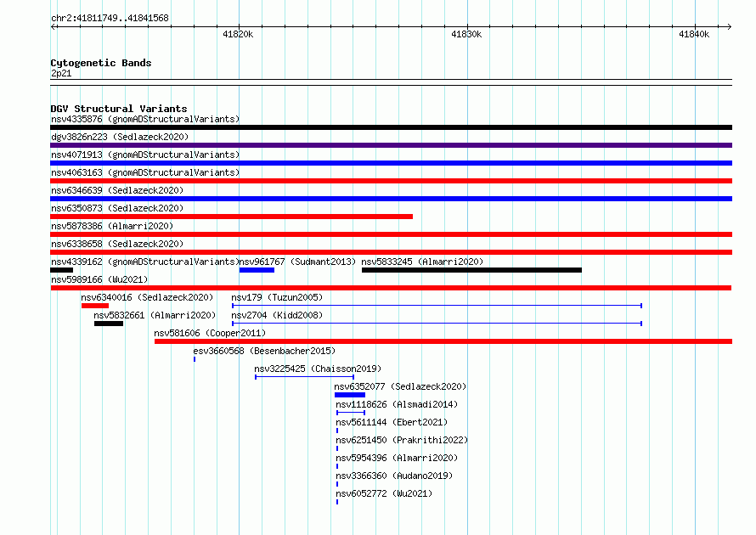
Task: Open nsv5833245 Almarri2020 label
Action: 422,262
